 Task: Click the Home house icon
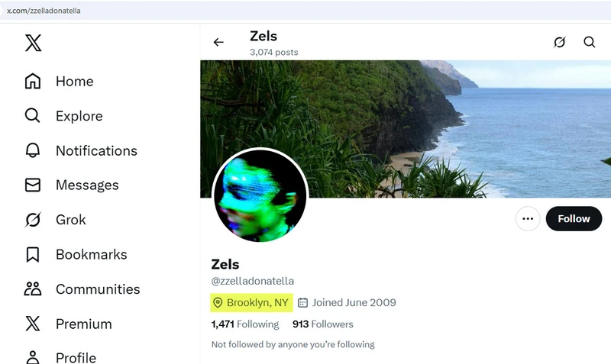click(x=33, y=82)
